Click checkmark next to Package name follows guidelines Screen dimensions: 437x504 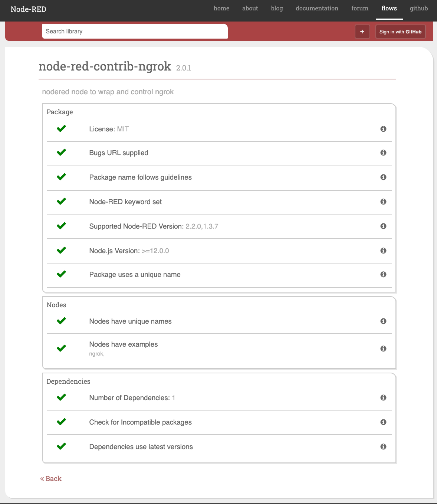(61, 177)
